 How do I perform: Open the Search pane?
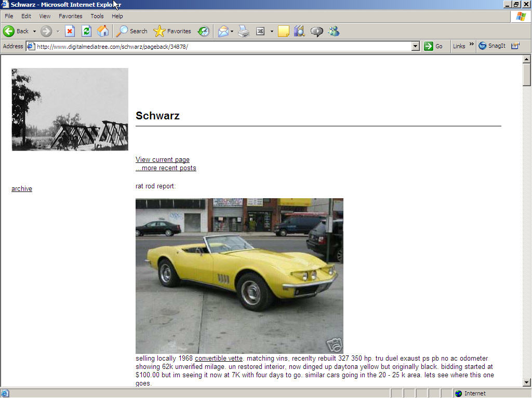point(132,31)
